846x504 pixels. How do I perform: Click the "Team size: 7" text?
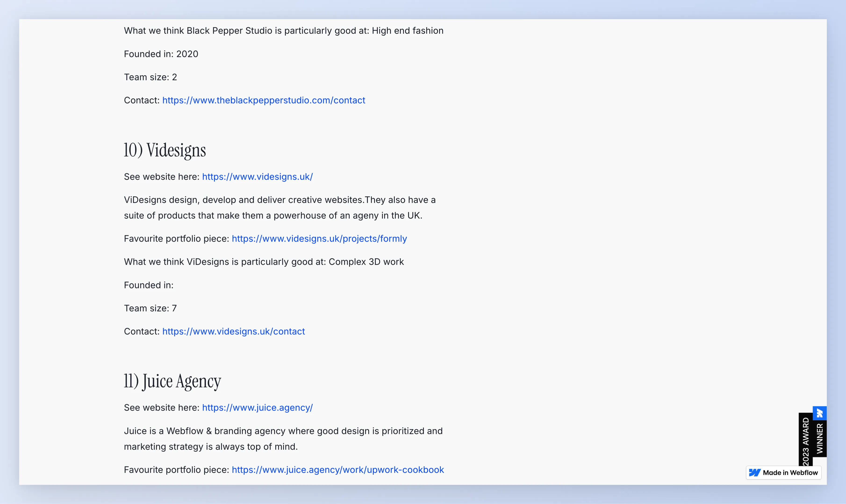151,308
